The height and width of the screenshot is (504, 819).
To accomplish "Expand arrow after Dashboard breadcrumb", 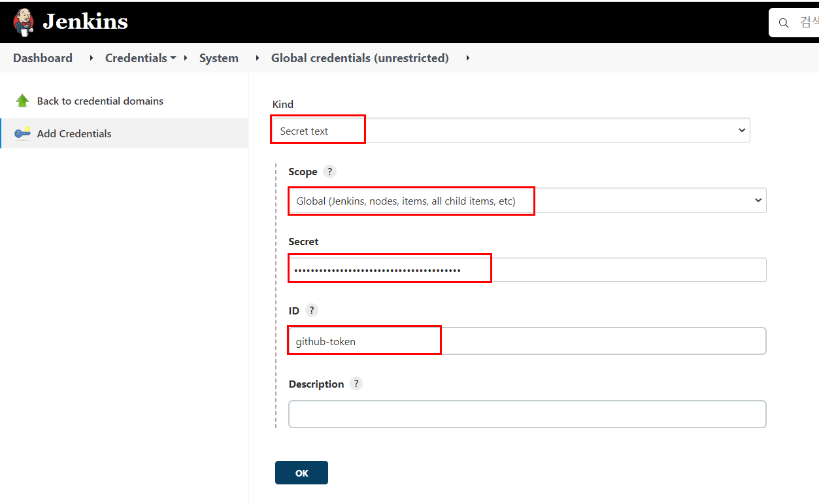I will (x=91, y=58).
